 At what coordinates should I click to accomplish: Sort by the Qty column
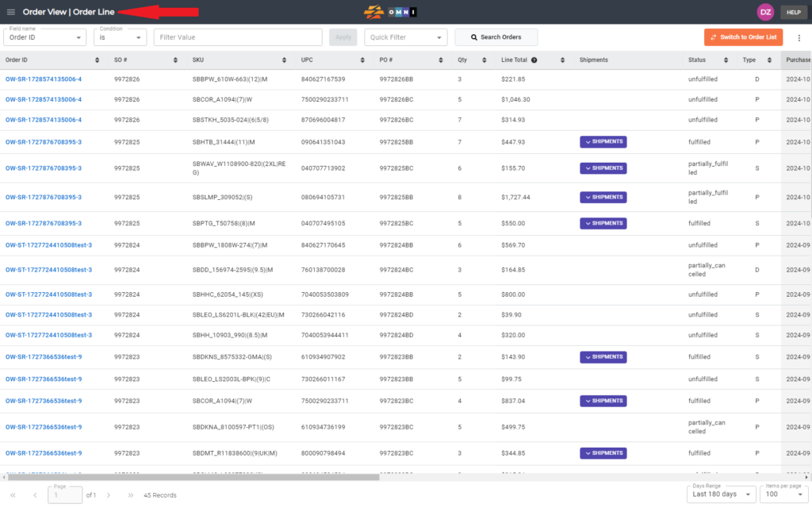point(485,60)
